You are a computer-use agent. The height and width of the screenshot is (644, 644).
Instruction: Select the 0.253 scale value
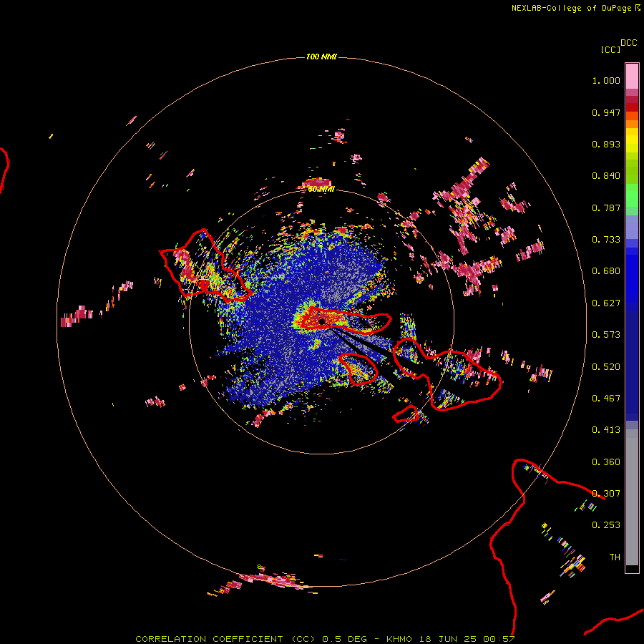point(606,525)
